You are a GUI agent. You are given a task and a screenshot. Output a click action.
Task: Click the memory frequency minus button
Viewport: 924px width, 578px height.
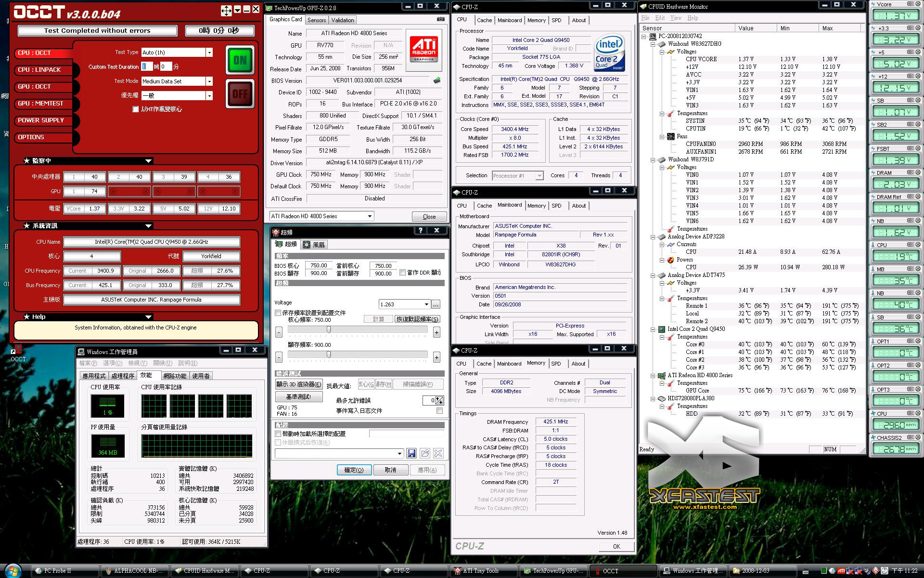click(279, 357)
